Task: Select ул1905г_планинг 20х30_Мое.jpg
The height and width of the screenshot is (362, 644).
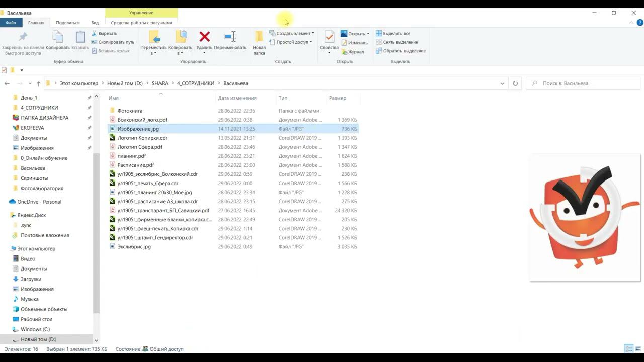Action: (154, 192)
